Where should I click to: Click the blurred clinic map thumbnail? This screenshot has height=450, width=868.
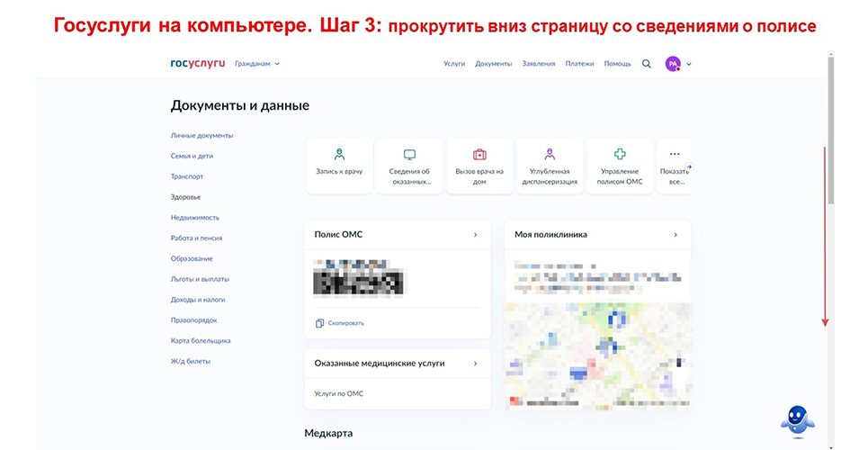[597, 355]
